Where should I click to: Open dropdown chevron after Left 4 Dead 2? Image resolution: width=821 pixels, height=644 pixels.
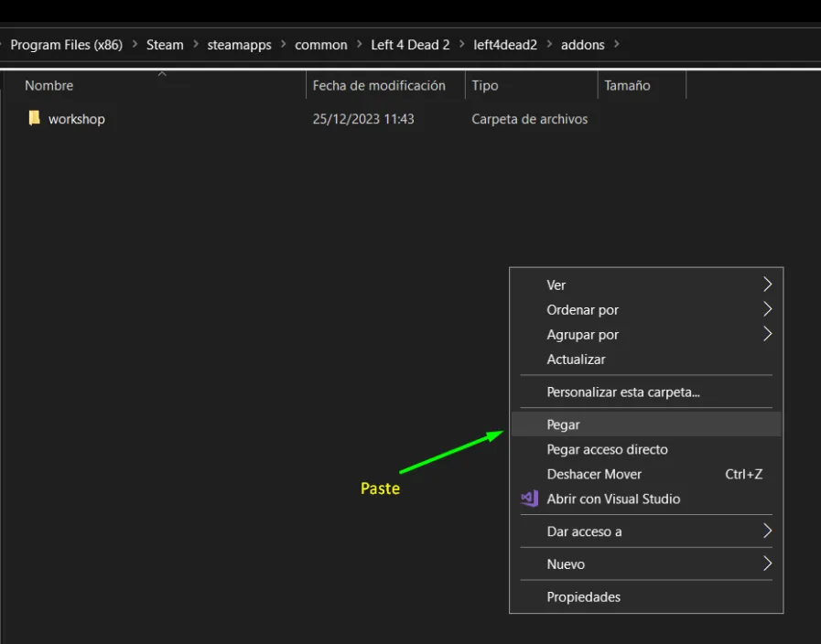point(462,45)
